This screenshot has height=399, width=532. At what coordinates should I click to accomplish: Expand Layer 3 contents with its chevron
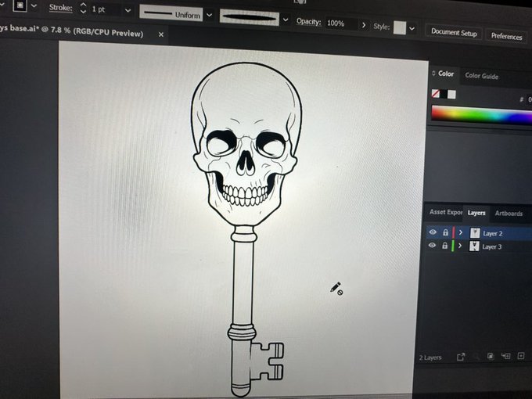460,246
